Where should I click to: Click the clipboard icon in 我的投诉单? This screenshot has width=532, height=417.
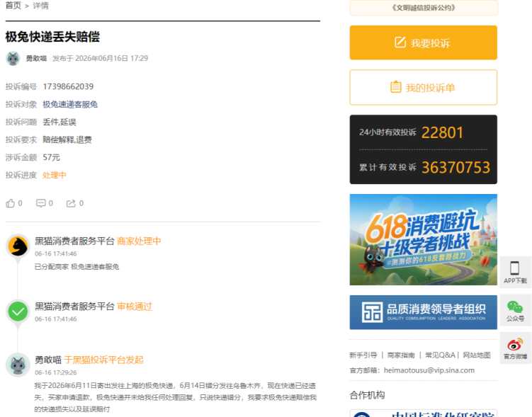click(395, 87)
